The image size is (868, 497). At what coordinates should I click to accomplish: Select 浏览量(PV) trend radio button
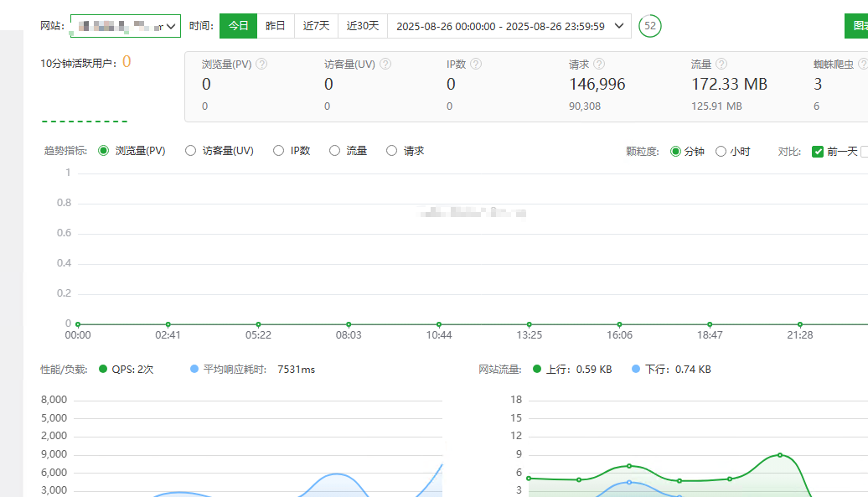(104, 151)
